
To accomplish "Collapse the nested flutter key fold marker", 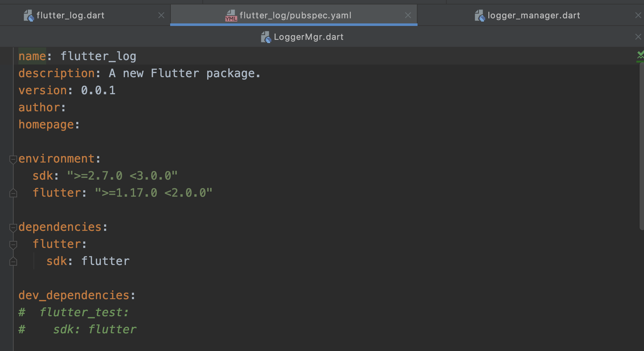I will pyautogui.click(x=13, y=244).
